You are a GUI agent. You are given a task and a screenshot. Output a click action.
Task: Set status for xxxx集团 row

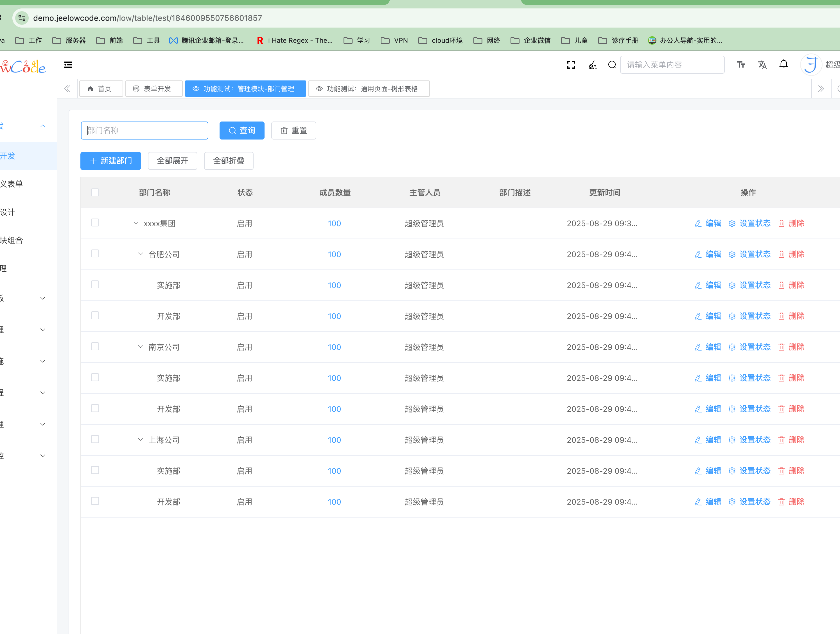(x=749, y=223)
